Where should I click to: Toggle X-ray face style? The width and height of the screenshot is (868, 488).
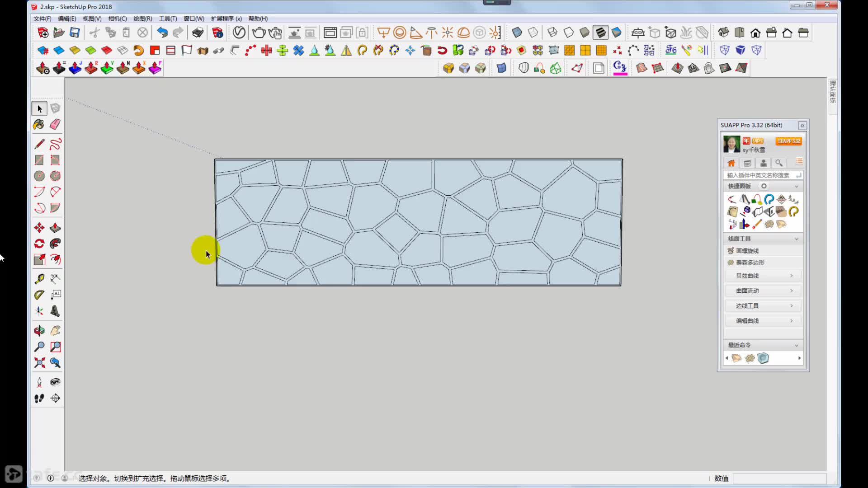pos(517,33)
